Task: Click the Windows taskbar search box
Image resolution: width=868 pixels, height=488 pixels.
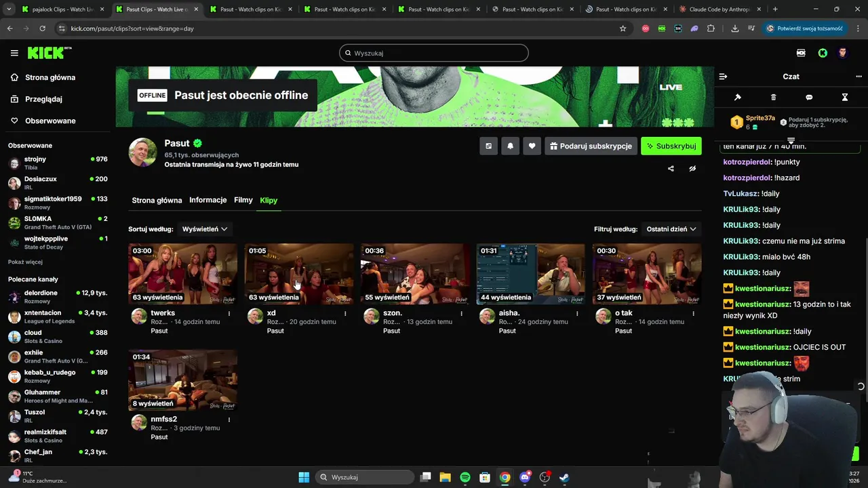Action: coord(363,477)
